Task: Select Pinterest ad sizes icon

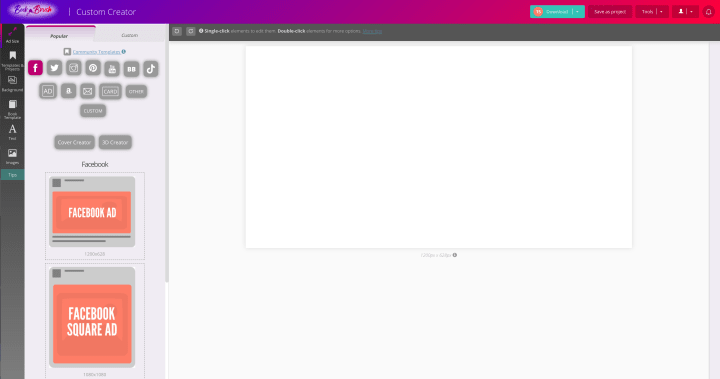Action: click(x=93, y=68)
